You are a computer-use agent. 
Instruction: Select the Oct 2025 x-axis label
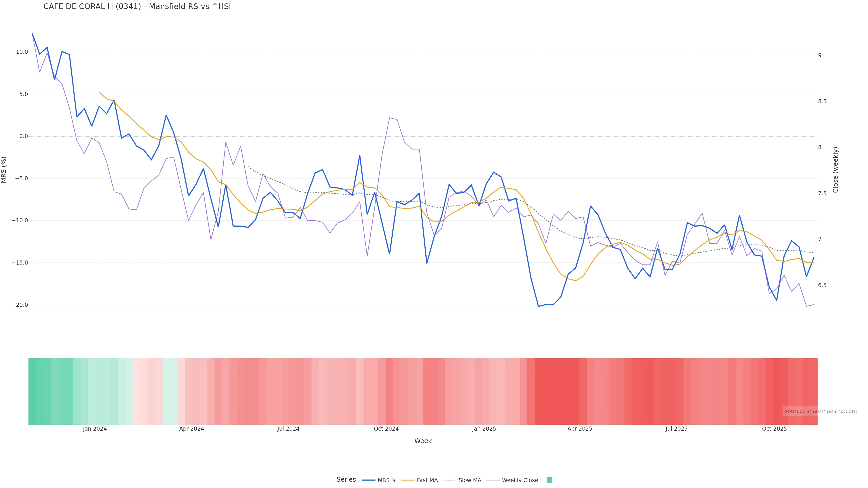pyautogui.click(x=774, y=429)
